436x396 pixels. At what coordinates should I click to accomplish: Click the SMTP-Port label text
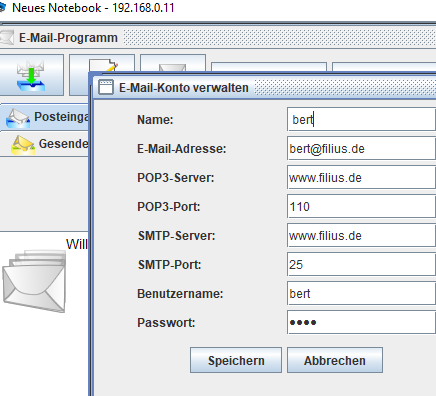pos(170,265)
